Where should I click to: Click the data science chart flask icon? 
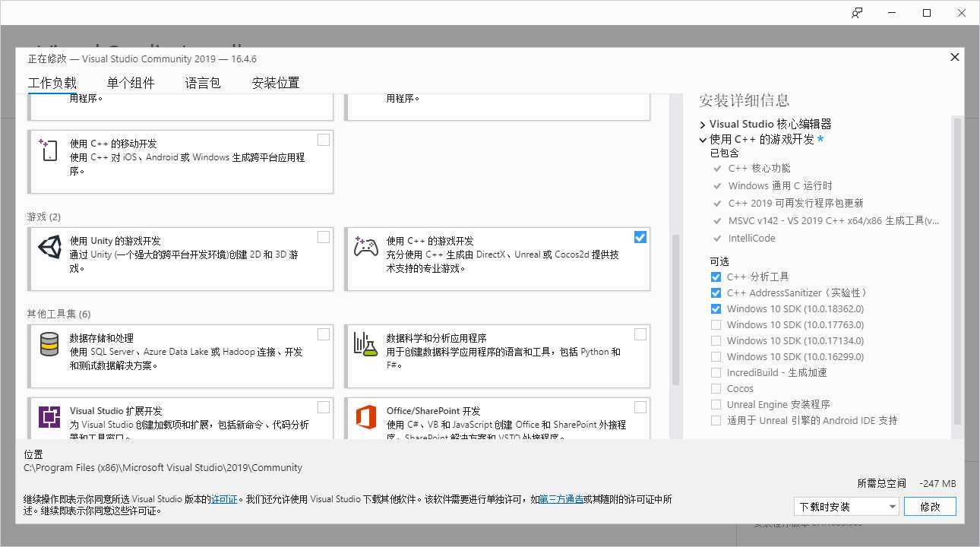tap(366, 344)
